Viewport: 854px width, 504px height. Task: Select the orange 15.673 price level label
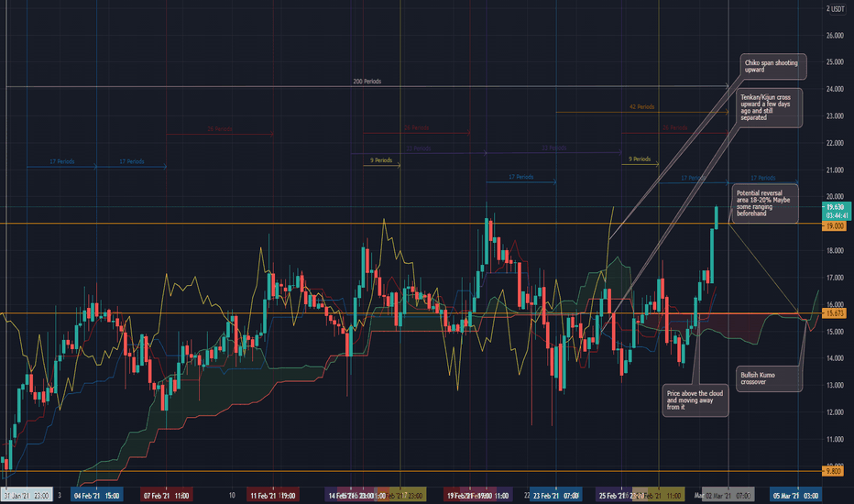pos(835,313)
